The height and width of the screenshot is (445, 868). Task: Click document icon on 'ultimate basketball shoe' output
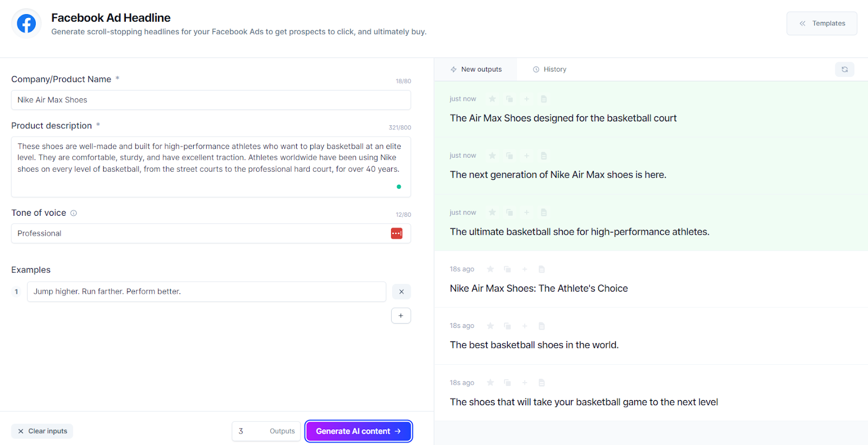coord(544,212)
